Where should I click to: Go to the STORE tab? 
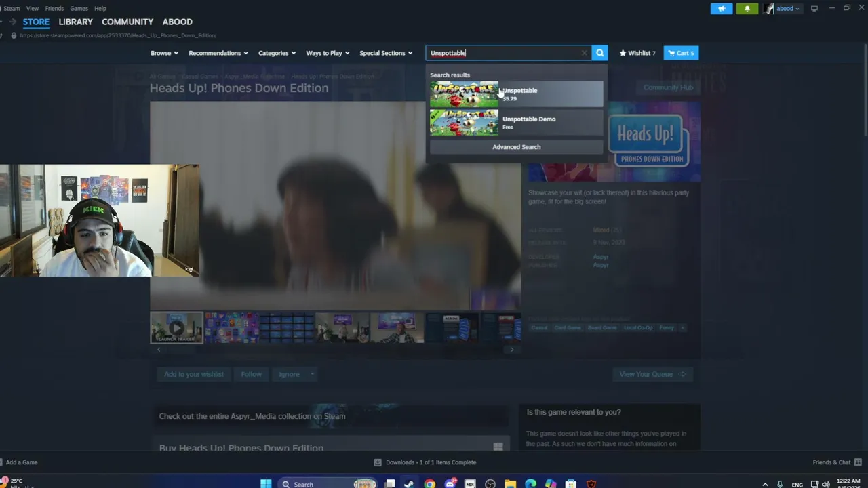(36, 22)
